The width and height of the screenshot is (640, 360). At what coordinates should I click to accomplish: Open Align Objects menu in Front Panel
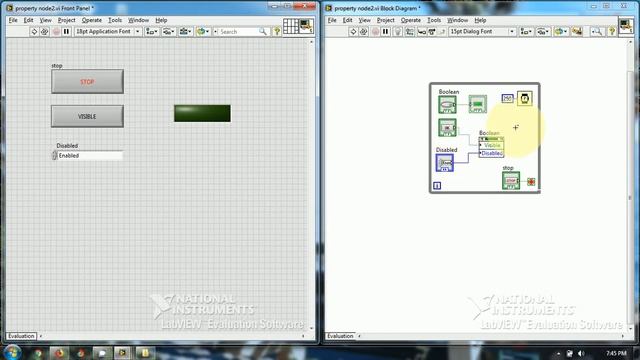(x=152, y=31)
